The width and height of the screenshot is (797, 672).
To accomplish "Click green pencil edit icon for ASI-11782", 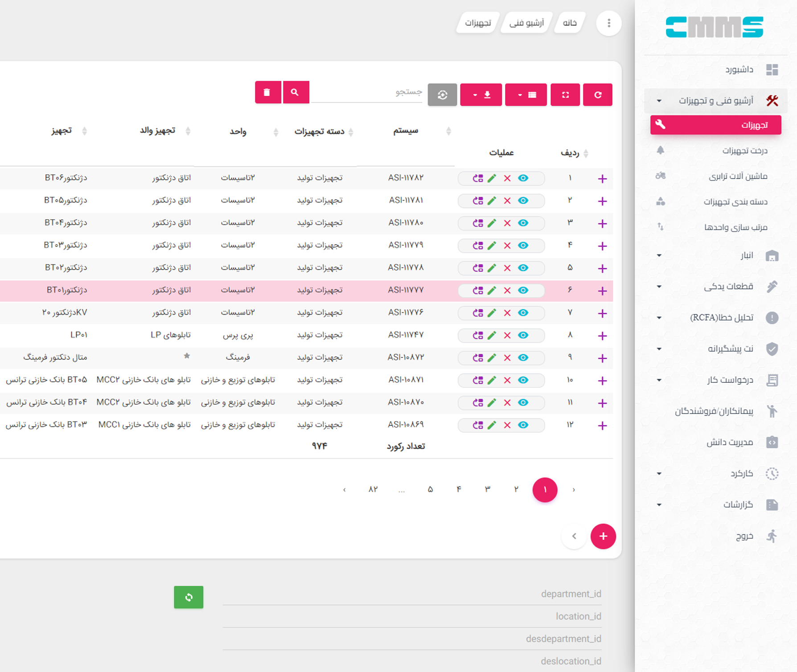I will [x=492, y=178].
